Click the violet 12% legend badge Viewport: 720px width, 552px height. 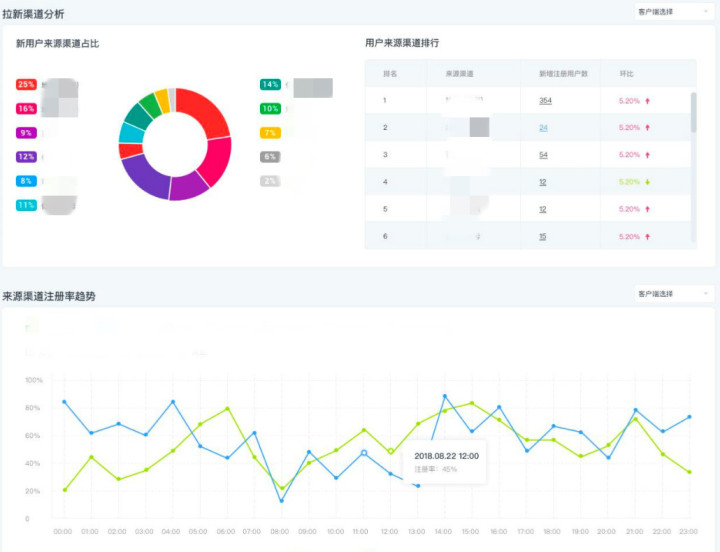(x=26, y=157)
